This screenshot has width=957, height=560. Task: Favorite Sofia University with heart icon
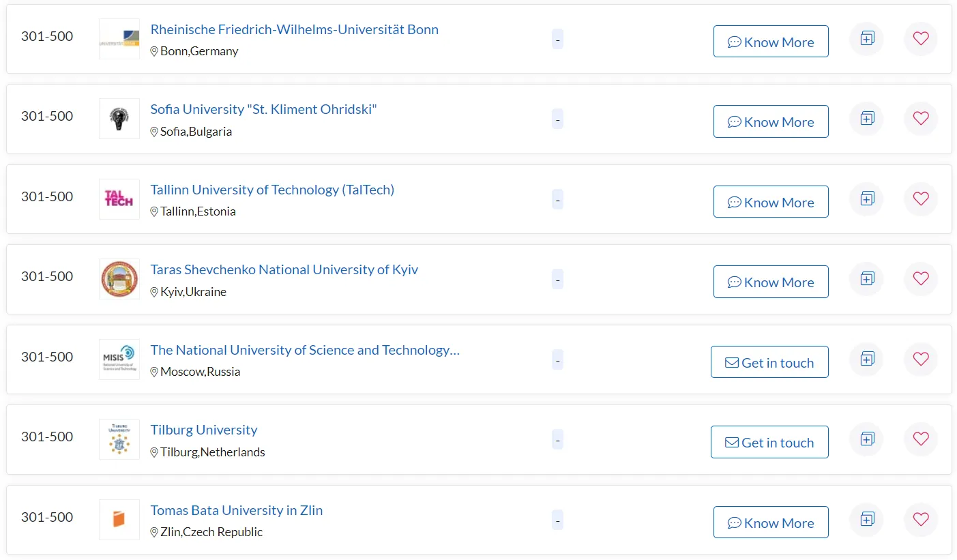(x=920, y=119)
